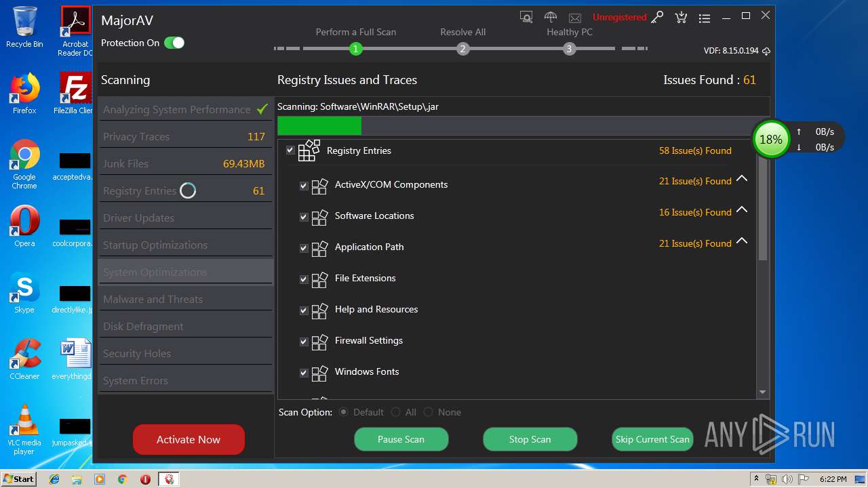868x488 pixels.
Task: Open the Windows Start menu
Action: tap(19, 479)
